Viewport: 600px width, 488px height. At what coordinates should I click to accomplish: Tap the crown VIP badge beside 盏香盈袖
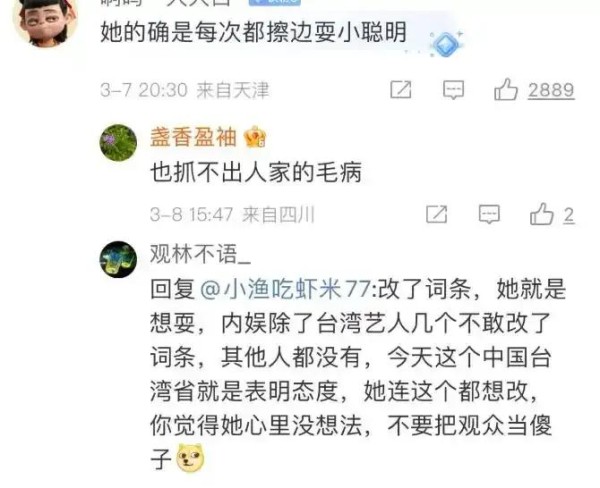(x=255, y=137)
